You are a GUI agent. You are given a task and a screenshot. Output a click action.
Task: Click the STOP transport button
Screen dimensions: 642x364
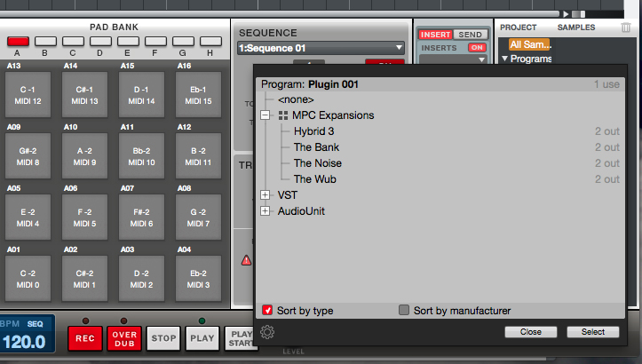[162, 338]
